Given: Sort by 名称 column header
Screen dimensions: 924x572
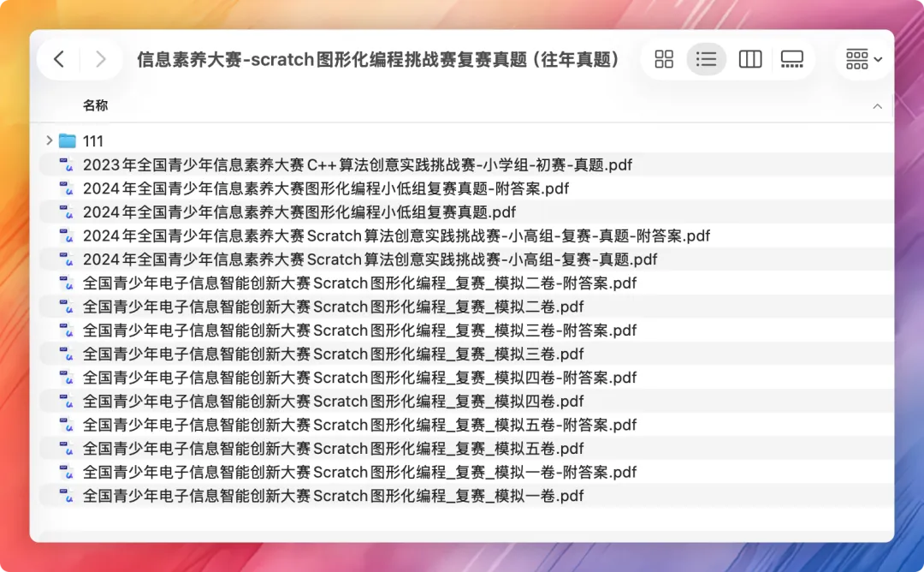Looking at the screenshot, I should coord(95,105).
